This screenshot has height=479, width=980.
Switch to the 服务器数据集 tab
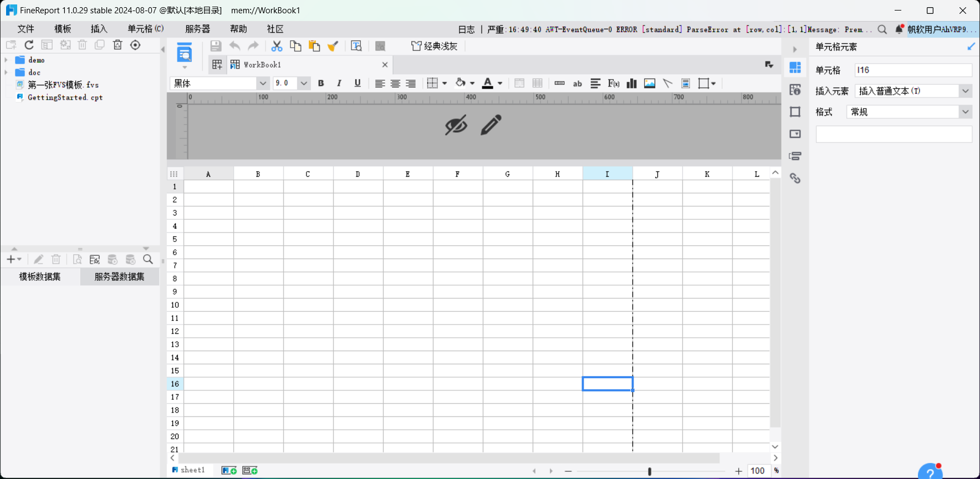pos(119,276)
